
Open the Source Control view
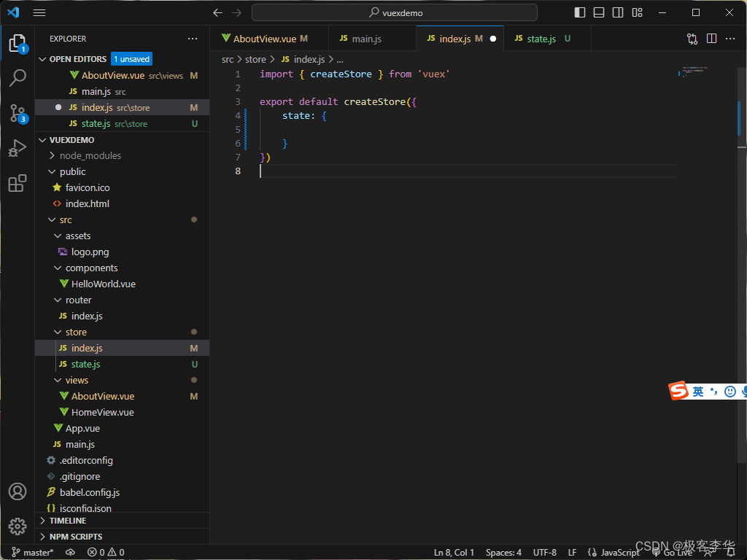pos(18,113)
